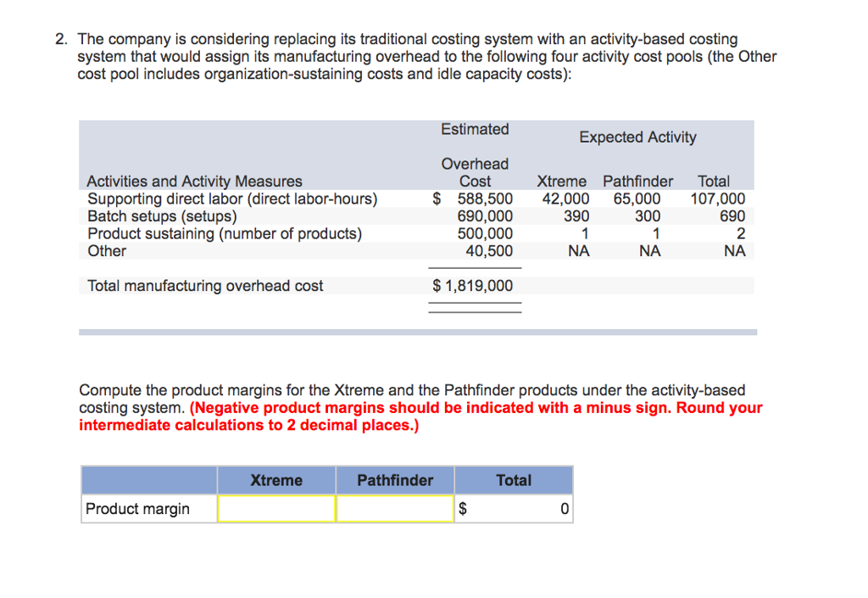
Task: Click 'Batch setups (setups)' row label
Action: coord(162,216)
